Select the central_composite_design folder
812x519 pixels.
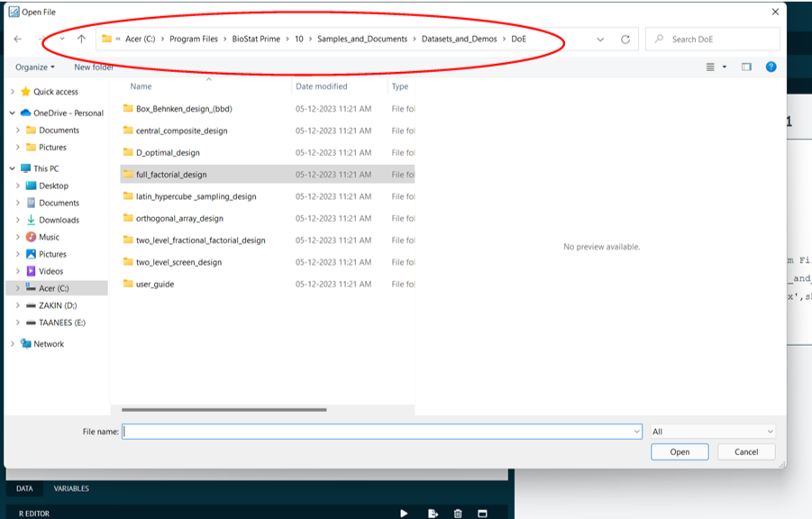pyautogui.click(x=268, y=131)
